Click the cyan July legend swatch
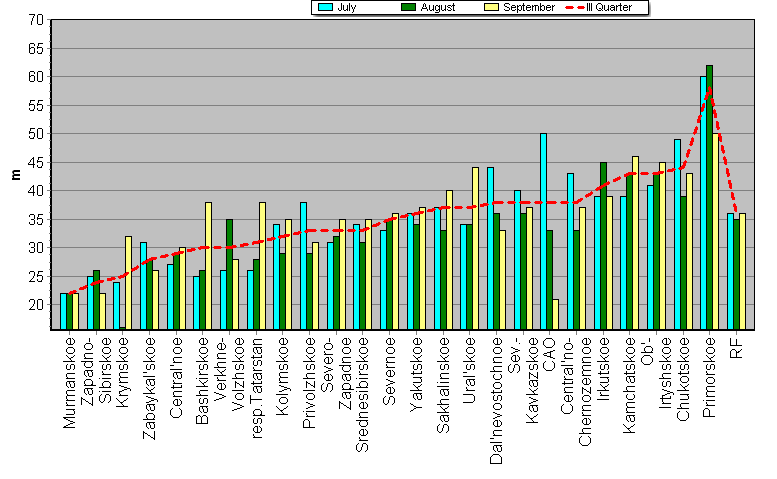 coord(326,7)
